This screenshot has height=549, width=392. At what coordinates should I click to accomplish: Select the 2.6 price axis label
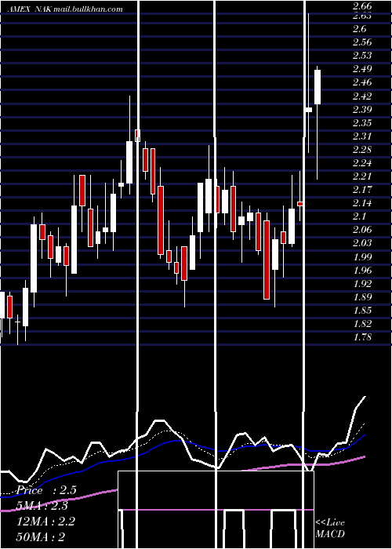coord(359,29)
